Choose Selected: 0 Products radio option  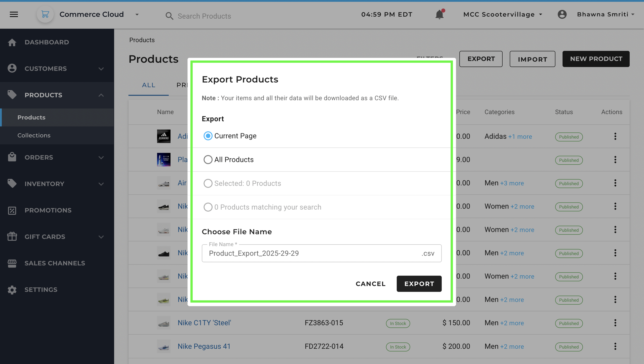(x=208, y=183)
